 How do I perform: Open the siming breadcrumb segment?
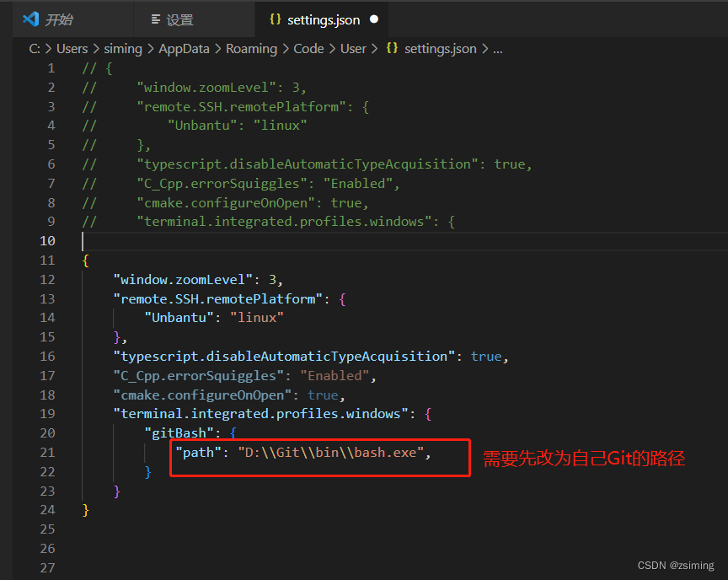(123, 49)
